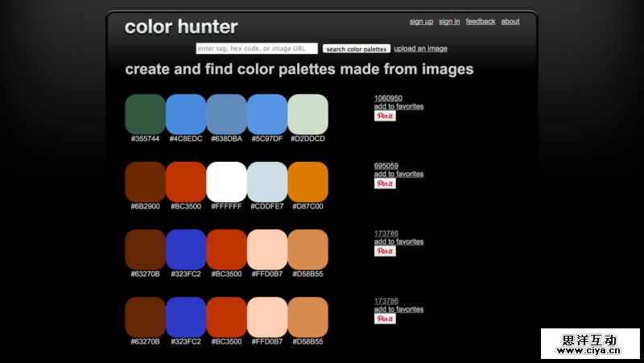Select the light blue #CDDFE7 swatch
Image resolution: width=644 pixels, height=363 pixels.
click(x=267, y=182)
